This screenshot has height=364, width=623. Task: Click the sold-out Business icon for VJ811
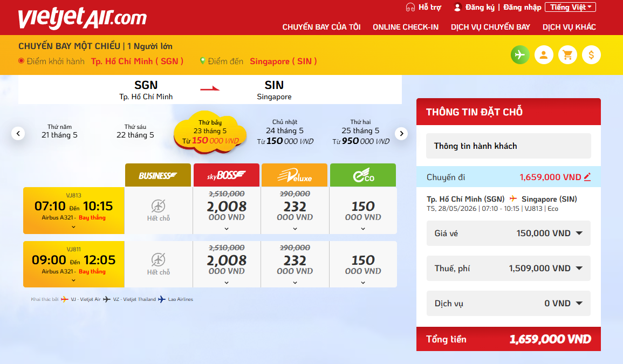pyautogui.click(x=158, y=260)
